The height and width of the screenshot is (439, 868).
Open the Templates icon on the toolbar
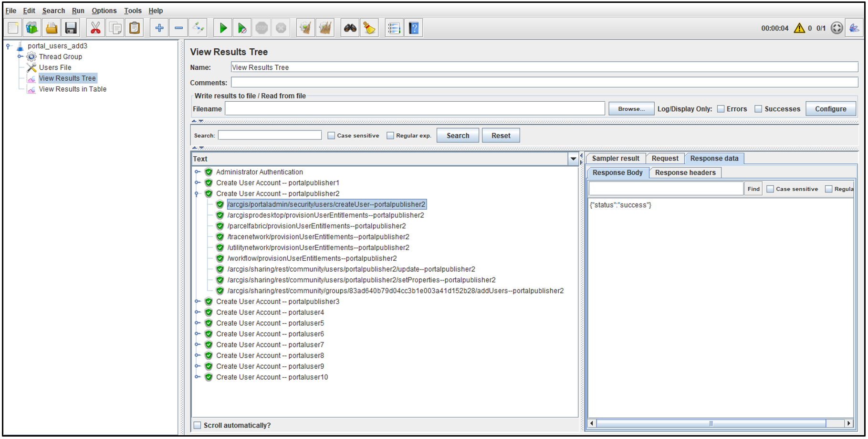tap(31, 27)
